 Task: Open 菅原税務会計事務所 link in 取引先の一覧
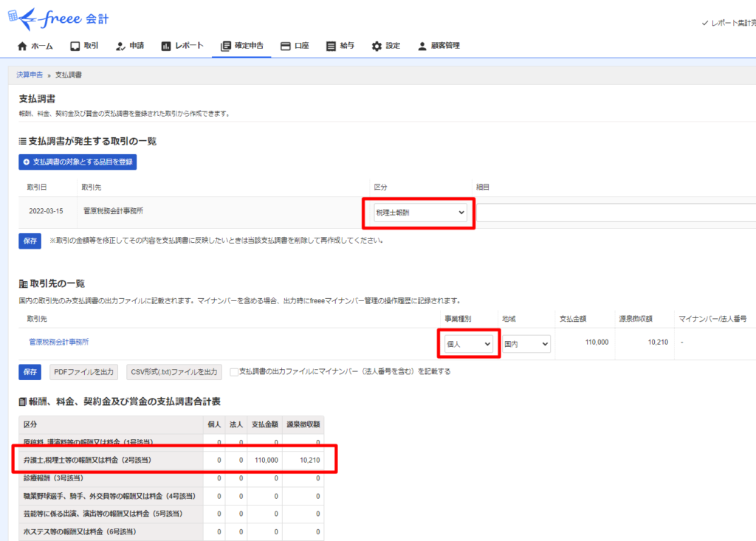pyautogui.click(x=60, y=342)
